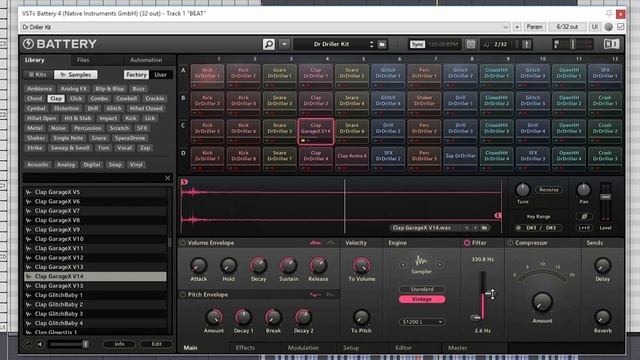Click the loop preview icon at bottom left
640x360 pixels.
pos(27,344)
